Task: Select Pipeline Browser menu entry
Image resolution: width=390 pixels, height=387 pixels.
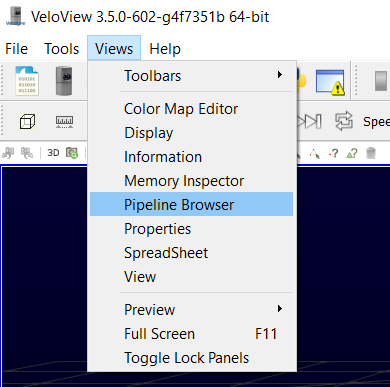Action: click(x=192, y=204)
